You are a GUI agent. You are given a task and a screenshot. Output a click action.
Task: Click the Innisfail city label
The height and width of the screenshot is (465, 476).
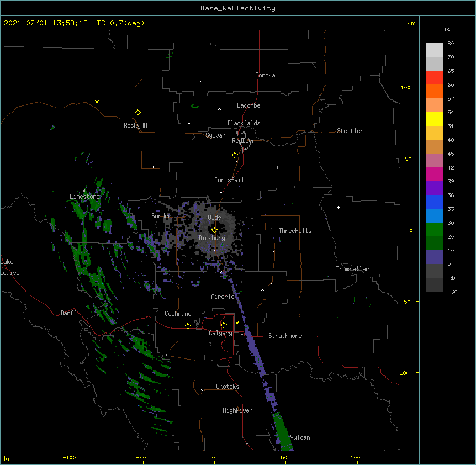(x=229, y=180)
